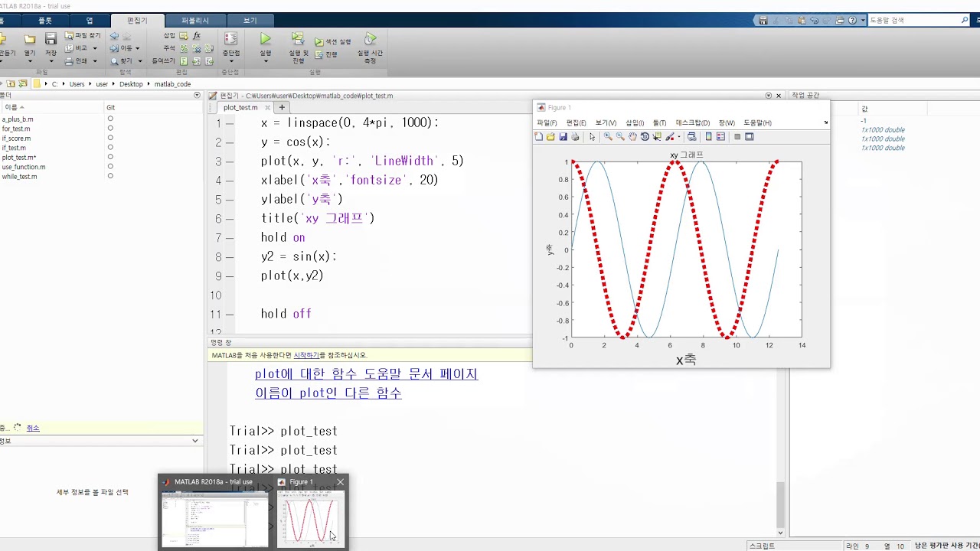Select the Data Cursor tool in Figure 1
This screenshot has height=551, width=980.
pos(657,137)
